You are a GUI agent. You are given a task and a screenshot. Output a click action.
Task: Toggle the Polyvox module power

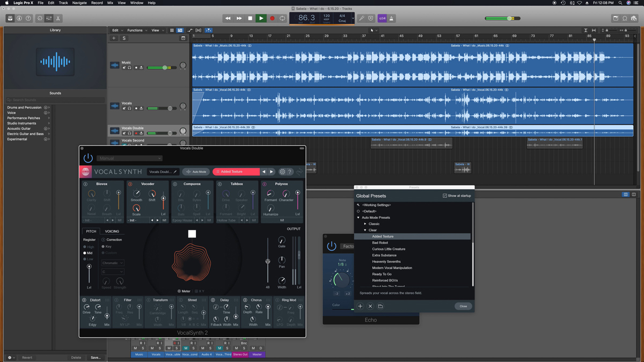265,184
